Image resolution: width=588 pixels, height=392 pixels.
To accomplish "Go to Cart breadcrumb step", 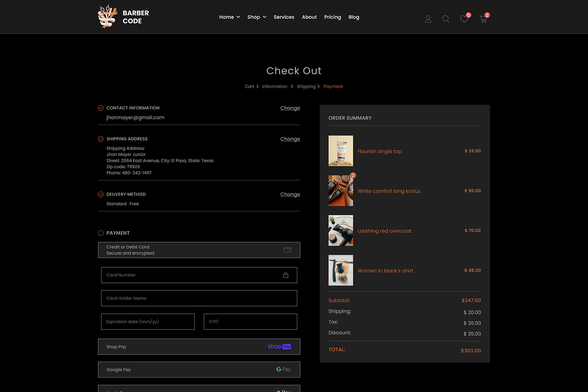I will (249, 86).
